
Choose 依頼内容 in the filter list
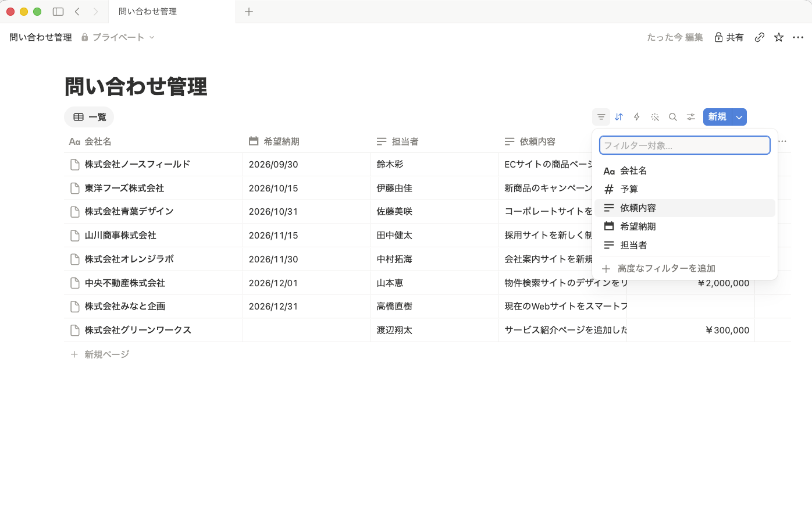point(685,208)
